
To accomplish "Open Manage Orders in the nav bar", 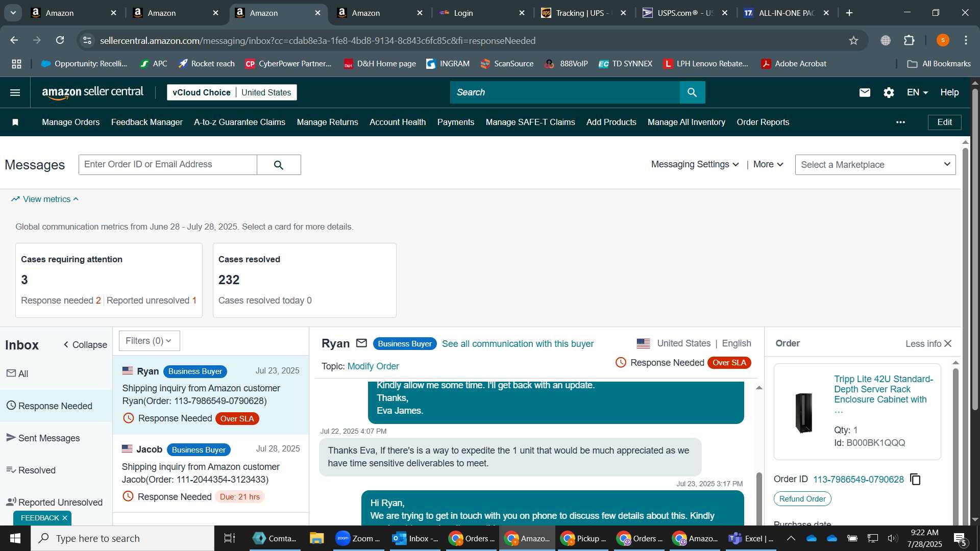I will 71,122.
